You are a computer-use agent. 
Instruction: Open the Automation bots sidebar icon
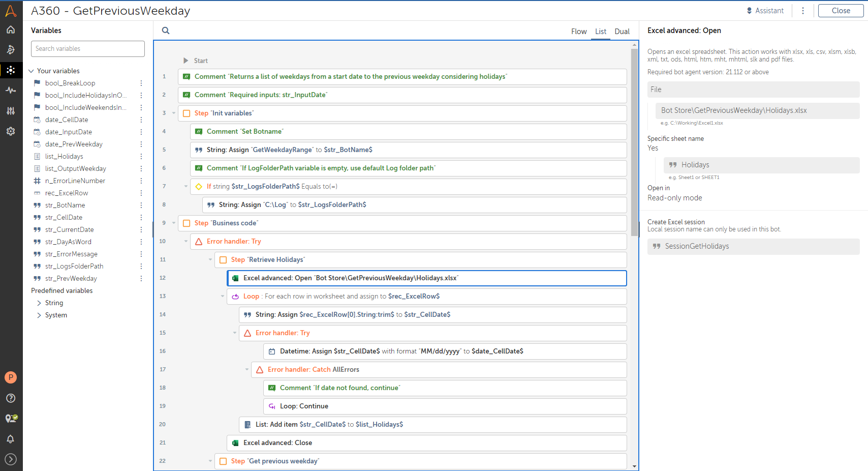11,50
